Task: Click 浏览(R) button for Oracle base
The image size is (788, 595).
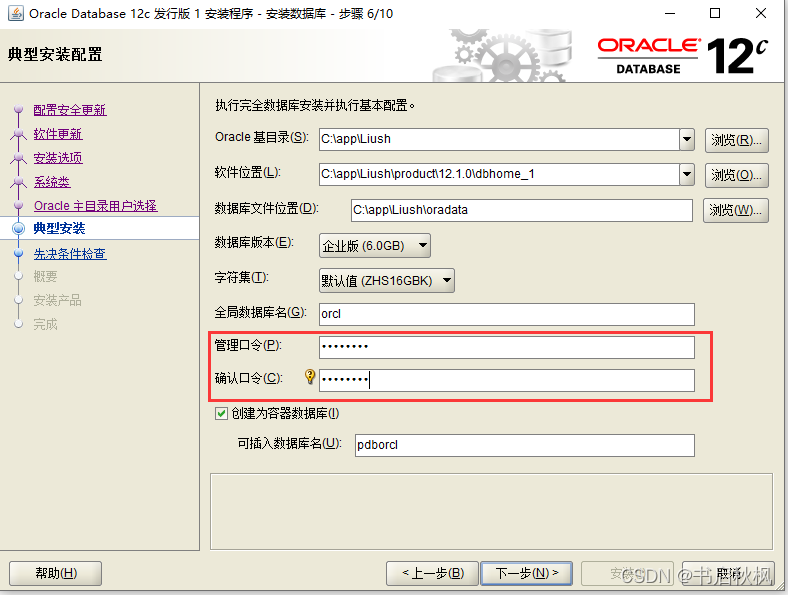Action: click(737, 140)
